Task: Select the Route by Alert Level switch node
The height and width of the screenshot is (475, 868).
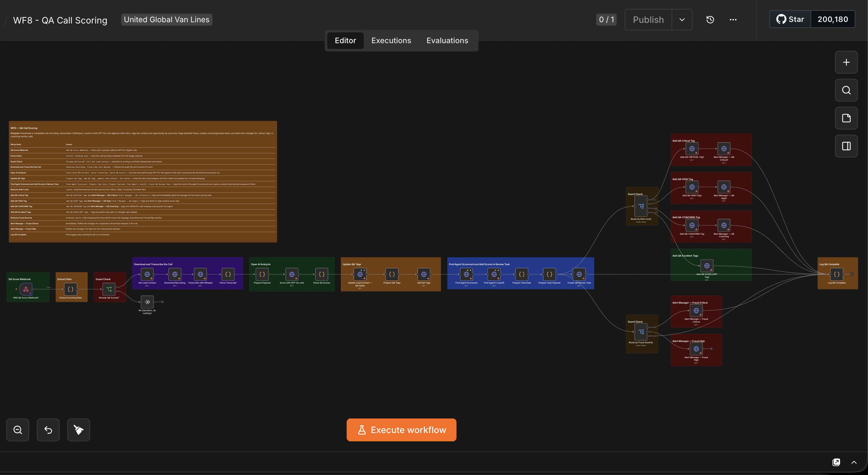Action: pos(641,206)
